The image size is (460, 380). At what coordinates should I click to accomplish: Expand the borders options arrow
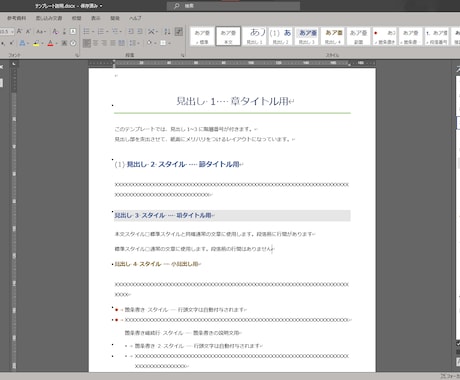pyautogui.click(x=170, y=43)
